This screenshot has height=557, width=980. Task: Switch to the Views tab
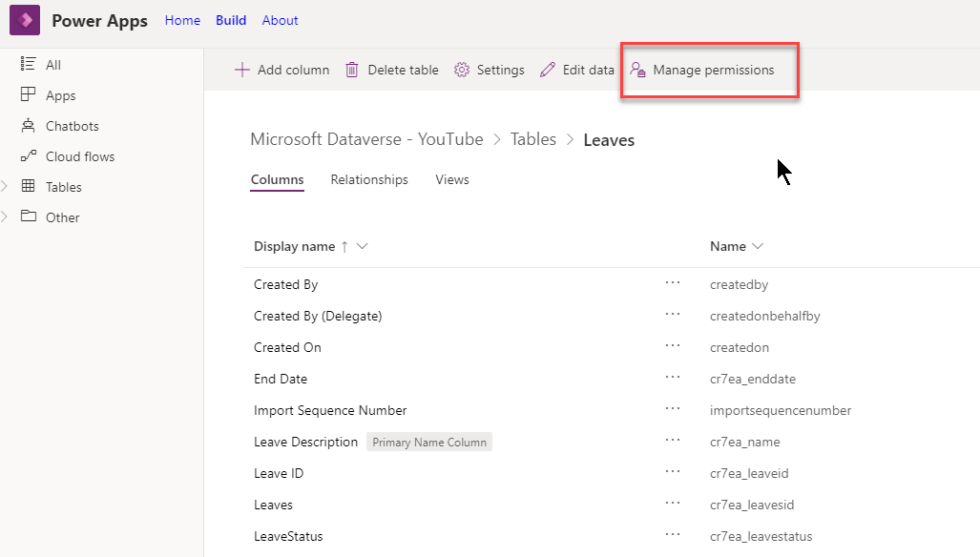pyautogui.click(x=452, y=180)
